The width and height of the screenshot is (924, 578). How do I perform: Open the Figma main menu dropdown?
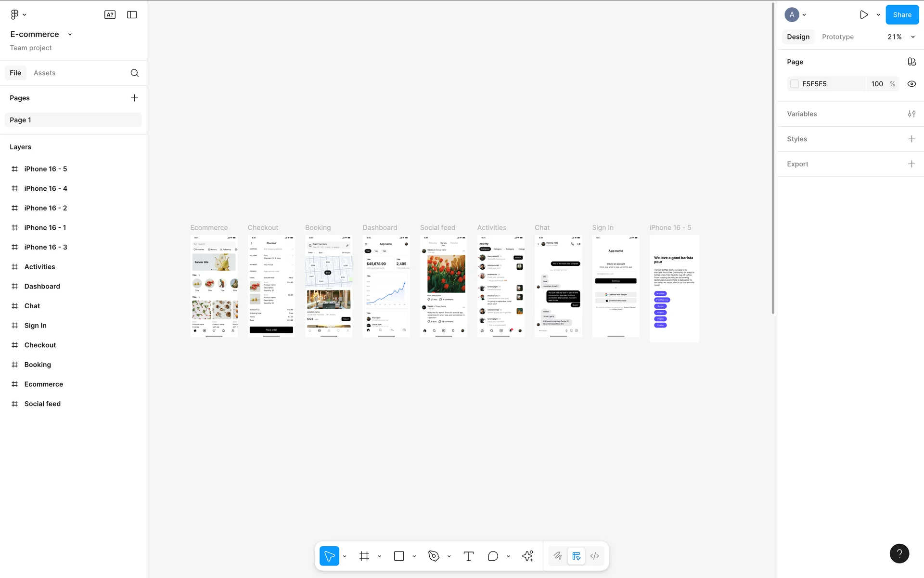(18, 15)
